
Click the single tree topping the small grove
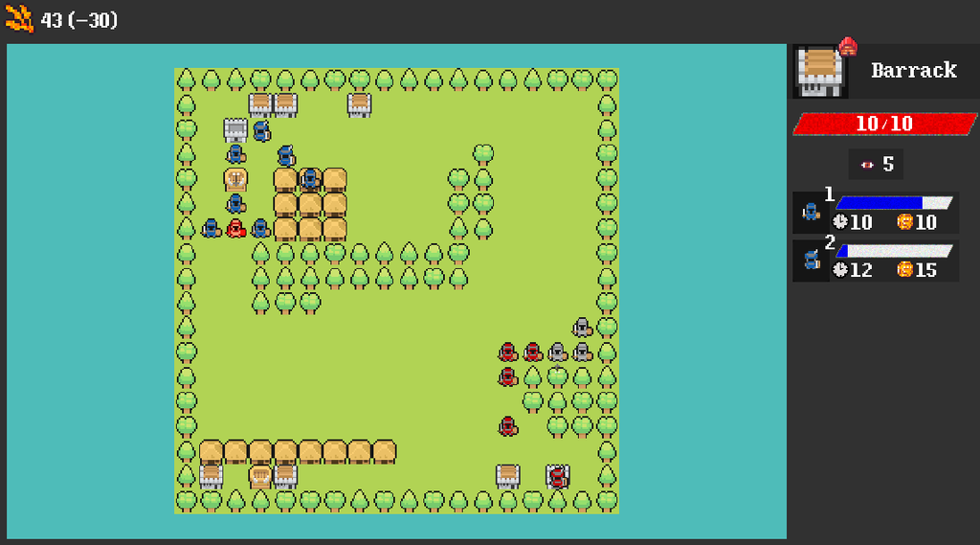(x=483, y=154)
